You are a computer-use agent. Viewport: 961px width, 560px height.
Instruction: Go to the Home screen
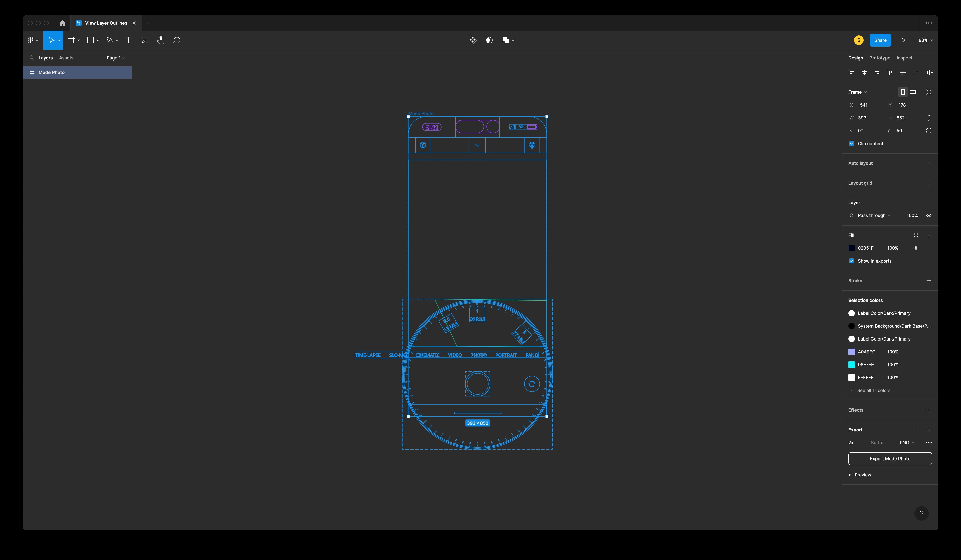(62, 23)
